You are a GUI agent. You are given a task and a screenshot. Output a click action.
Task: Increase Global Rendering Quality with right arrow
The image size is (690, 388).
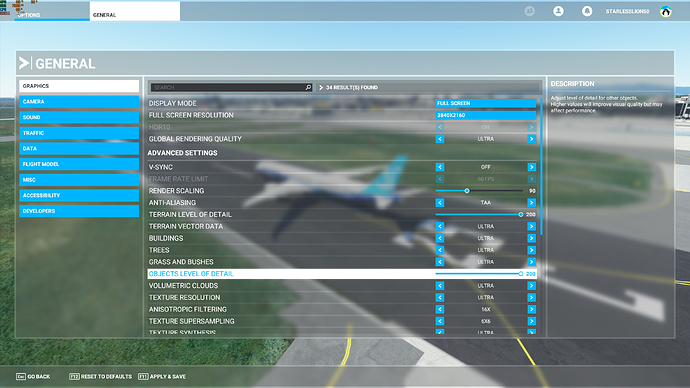coord(532,139)
